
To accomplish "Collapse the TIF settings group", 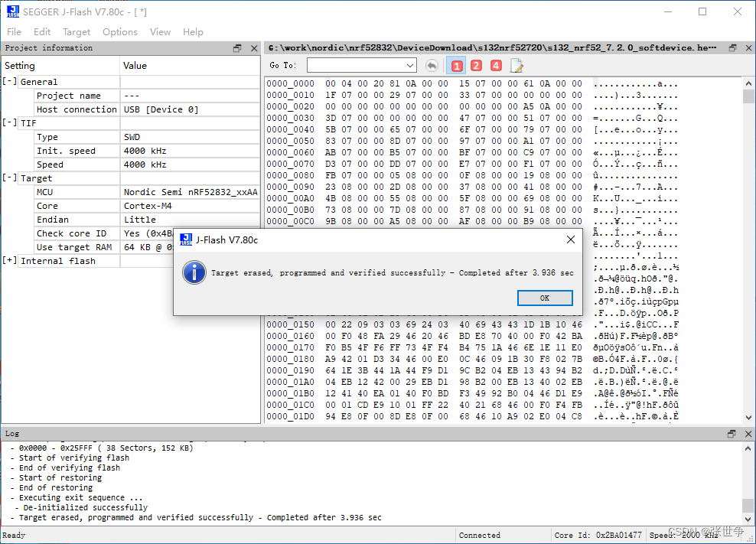I will 10,122.
